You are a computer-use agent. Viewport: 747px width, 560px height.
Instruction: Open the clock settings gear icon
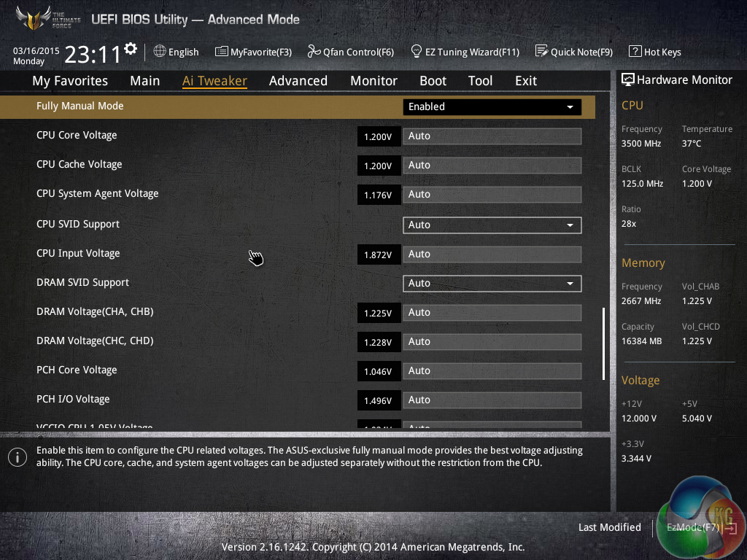[x=131, y=48]
